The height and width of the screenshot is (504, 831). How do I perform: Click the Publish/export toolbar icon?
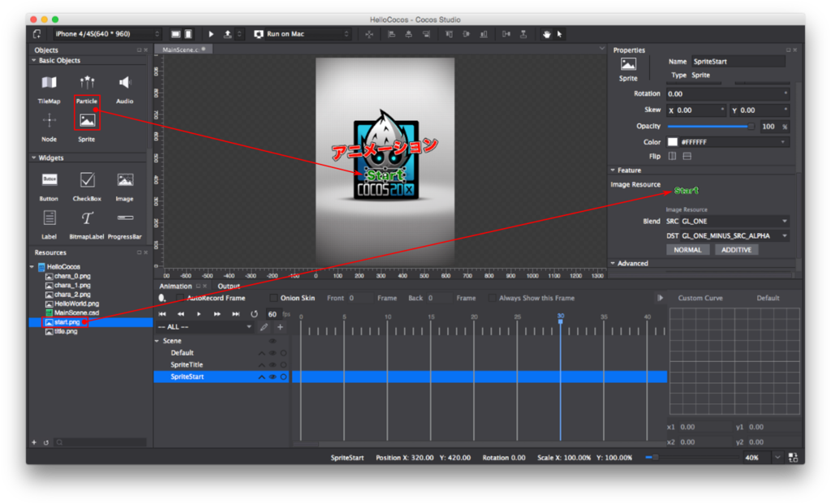click(x=227, y=34)
